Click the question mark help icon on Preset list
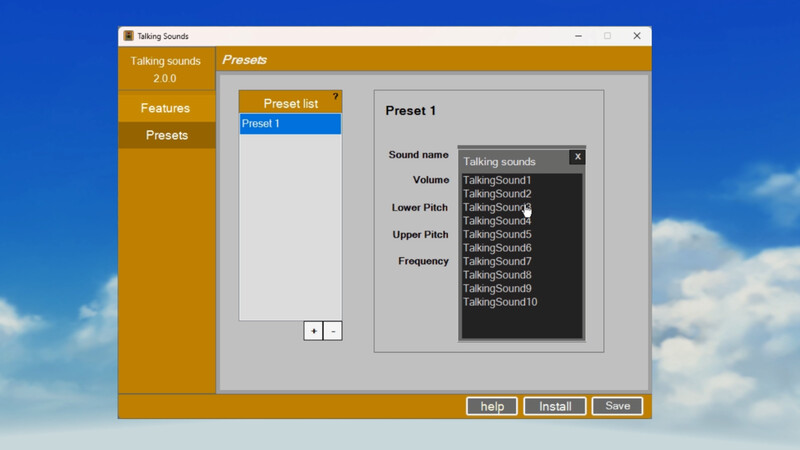 (x=335, y=97)
